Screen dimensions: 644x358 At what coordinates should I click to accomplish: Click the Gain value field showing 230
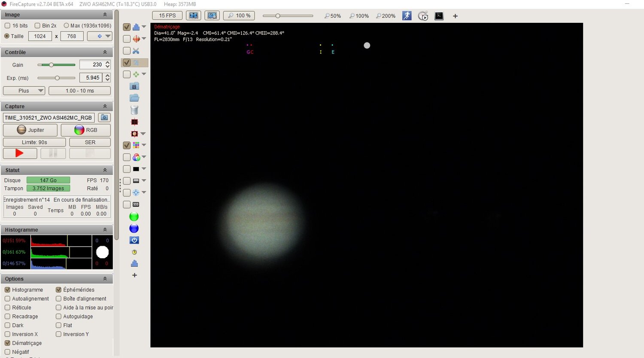coord(92,64)
